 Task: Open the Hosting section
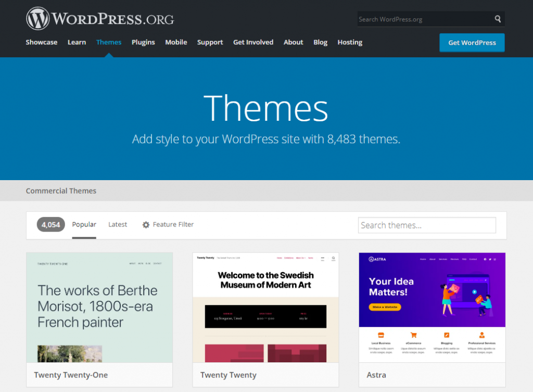pyautogui.click(x=349, y=42)
